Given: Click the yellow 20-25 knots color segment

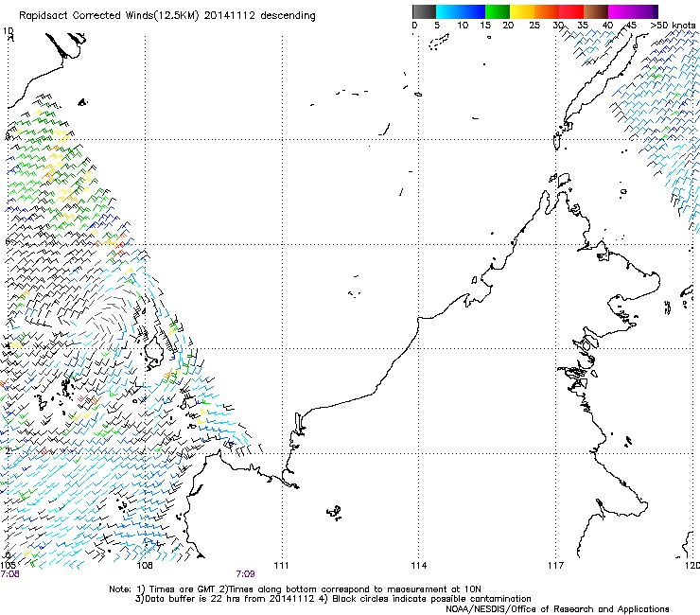Looking at the screenshot, I should click(x=522, y=11).
